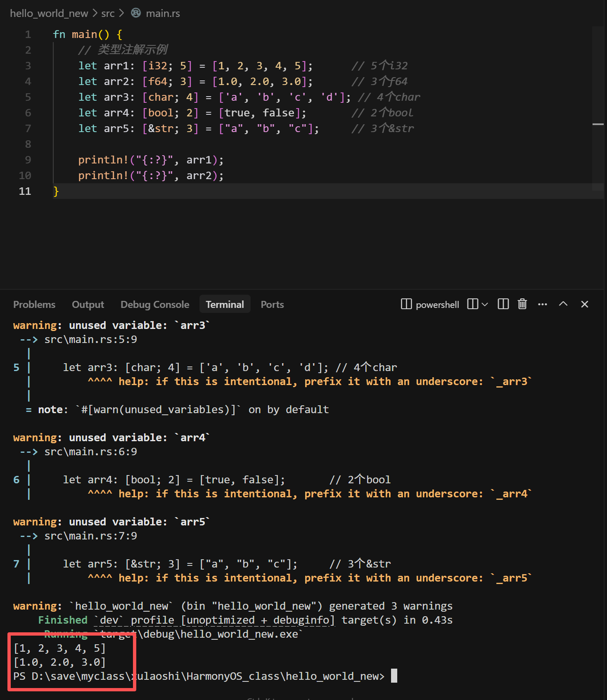Open the powershell terminal profile icon

point(406,304)
